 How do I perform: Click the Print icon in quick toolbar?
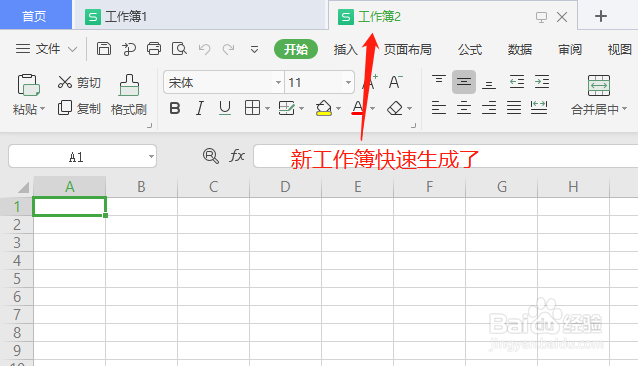pyautogui.click(x=154, y=49)
